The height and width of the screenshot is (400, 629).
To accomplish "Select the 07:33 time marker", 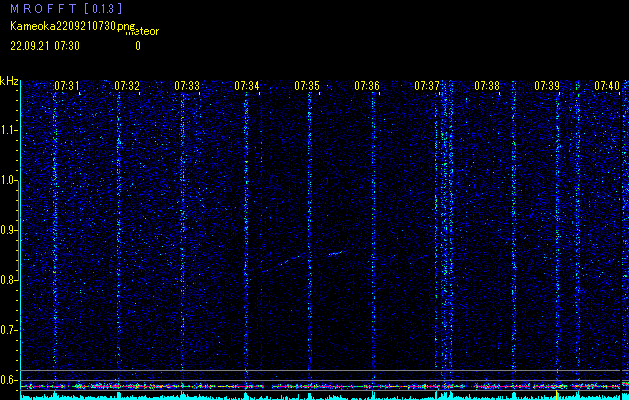I will coord(187,85).
